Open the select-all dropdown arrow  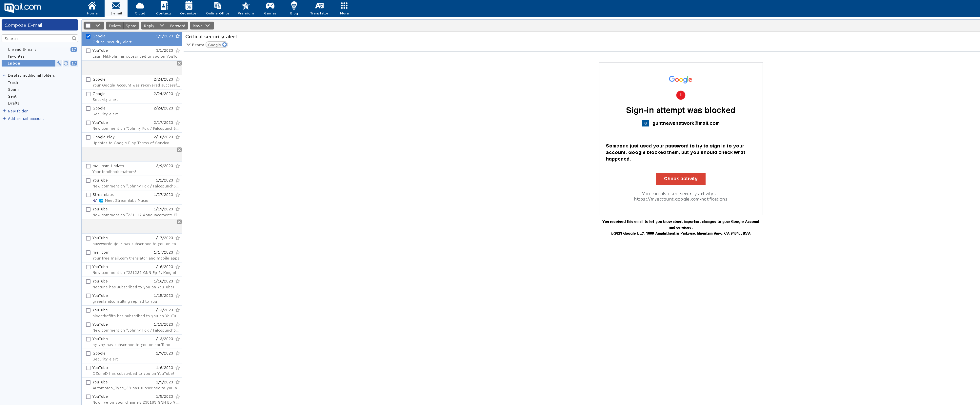click(98, 26)
